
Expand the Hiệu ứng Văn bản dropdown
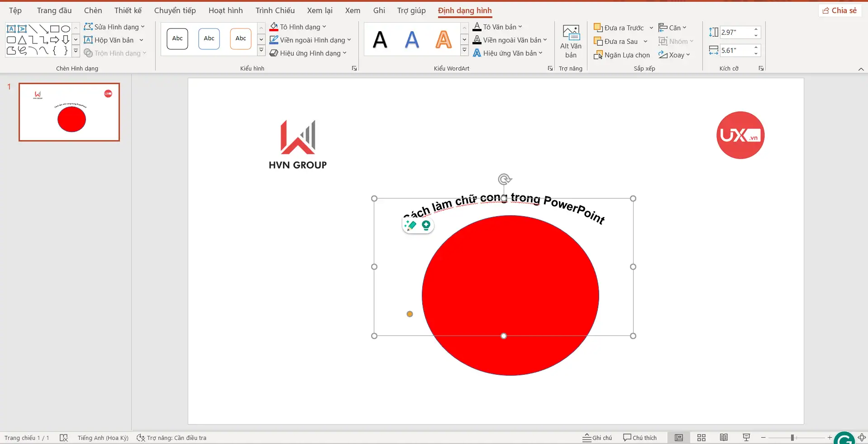540,53
